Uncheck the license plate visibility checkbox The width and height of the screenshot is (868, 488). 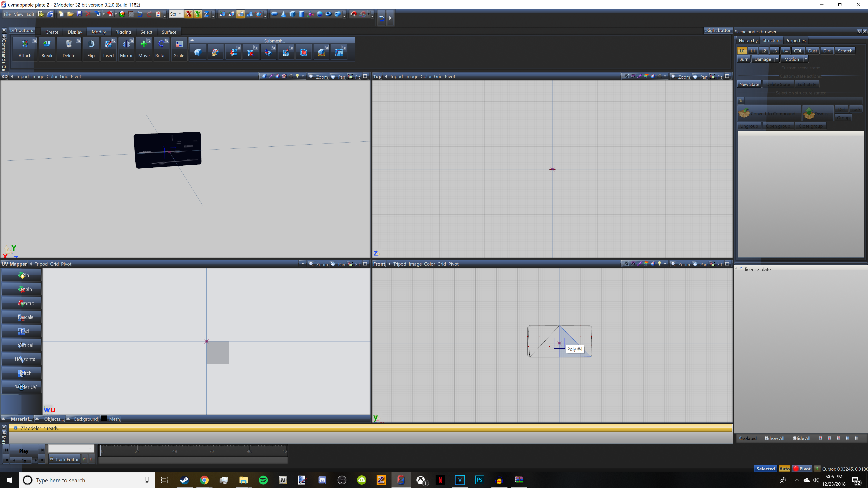tap(741, 268)
